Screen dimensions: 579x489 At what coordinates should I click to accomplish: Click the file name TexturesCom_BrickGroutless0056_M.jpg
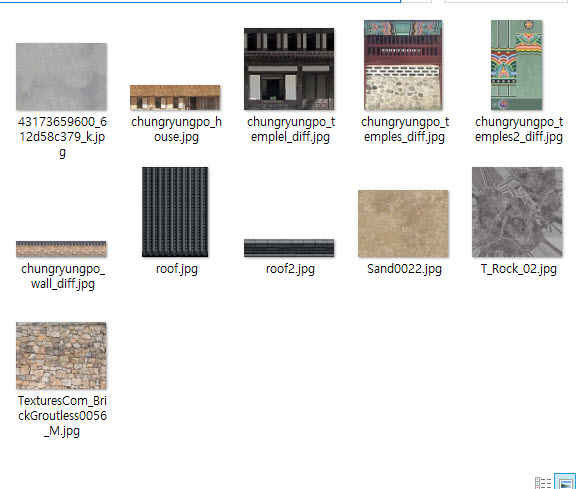click(x=62, y=416)
